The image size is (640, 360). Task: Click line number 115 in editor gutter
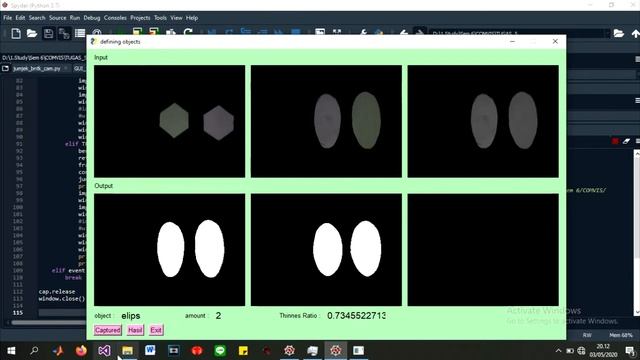pos(18,313)
